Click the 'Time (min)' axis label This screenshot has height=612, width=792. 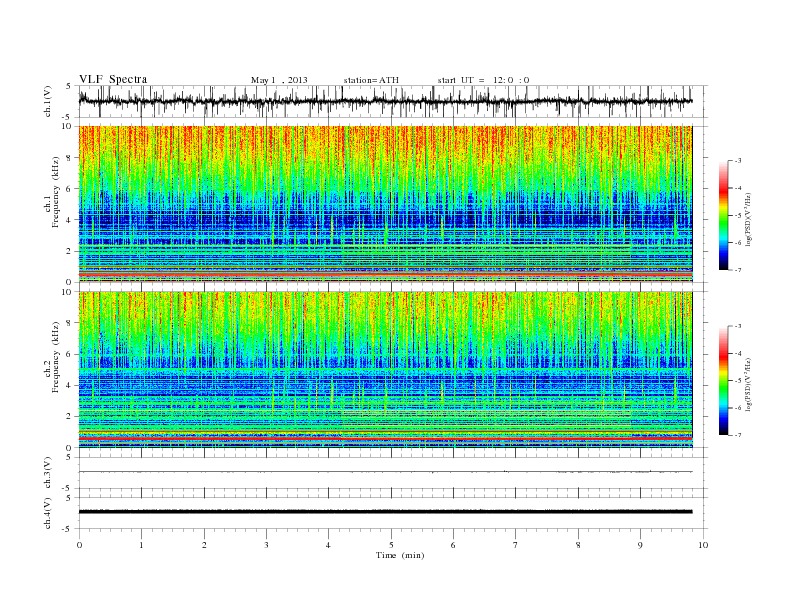coord(400,555)
